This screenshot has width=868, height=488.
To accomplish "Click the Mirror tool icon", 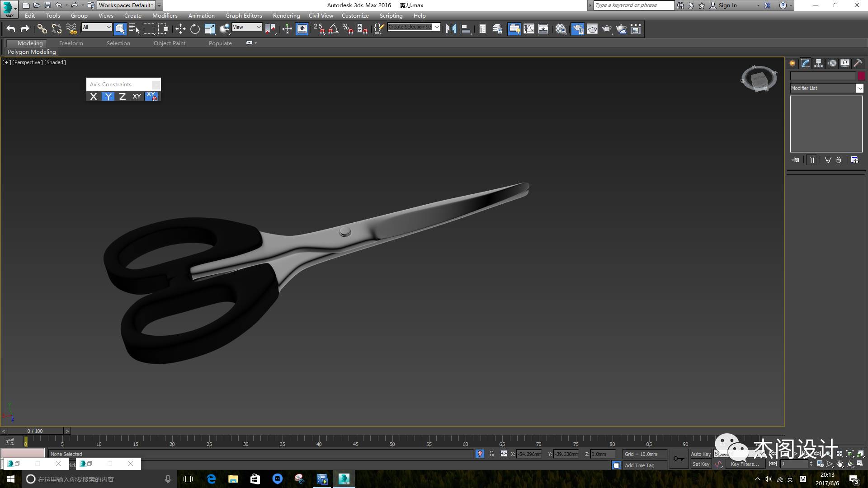I will click(451, 29).
